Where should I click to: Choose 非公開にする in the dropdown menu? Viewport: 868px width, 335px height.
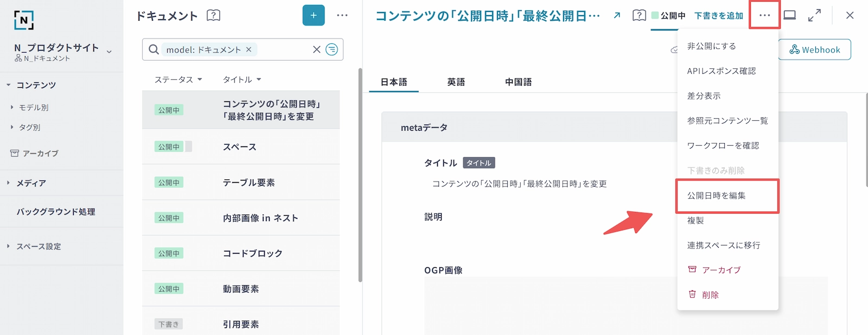coord(712,46)
